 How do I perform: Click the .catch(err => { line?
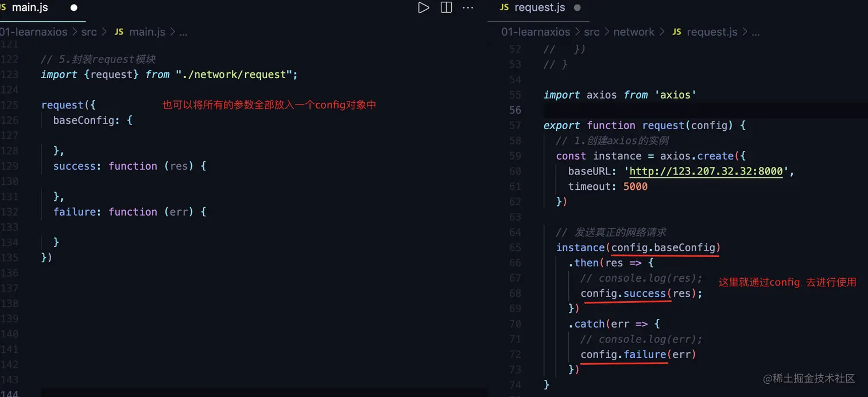pyautogui.click(x=614, y=324)
